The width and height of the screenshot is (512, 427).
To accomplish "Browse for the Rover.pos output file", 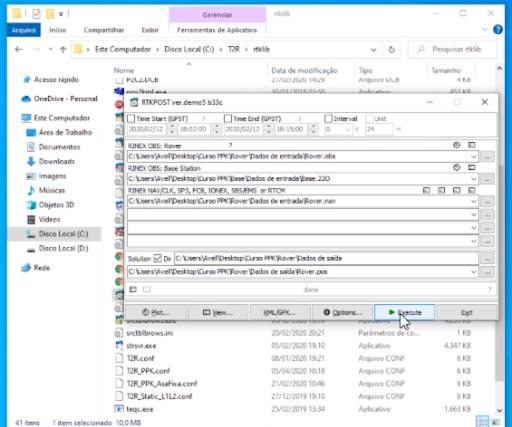I will coord(487,272).
